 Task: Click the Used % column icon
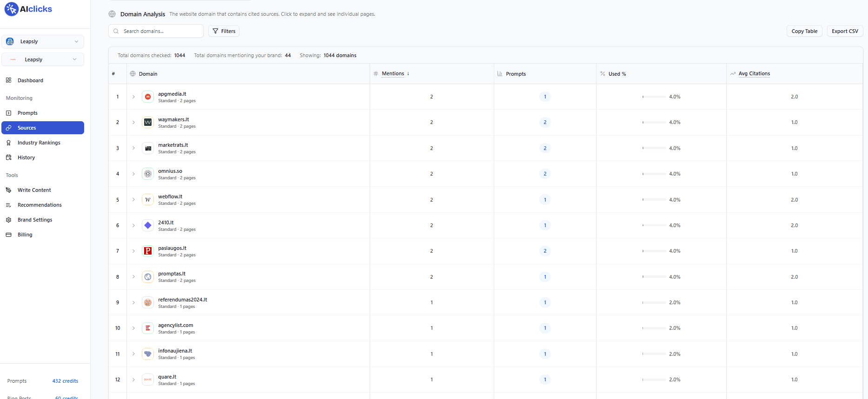click(603, 74)
